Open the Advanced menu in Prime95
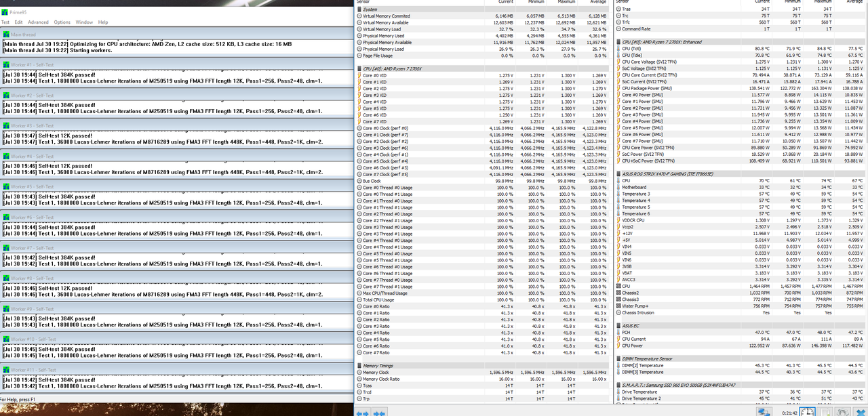 point(38,22)
